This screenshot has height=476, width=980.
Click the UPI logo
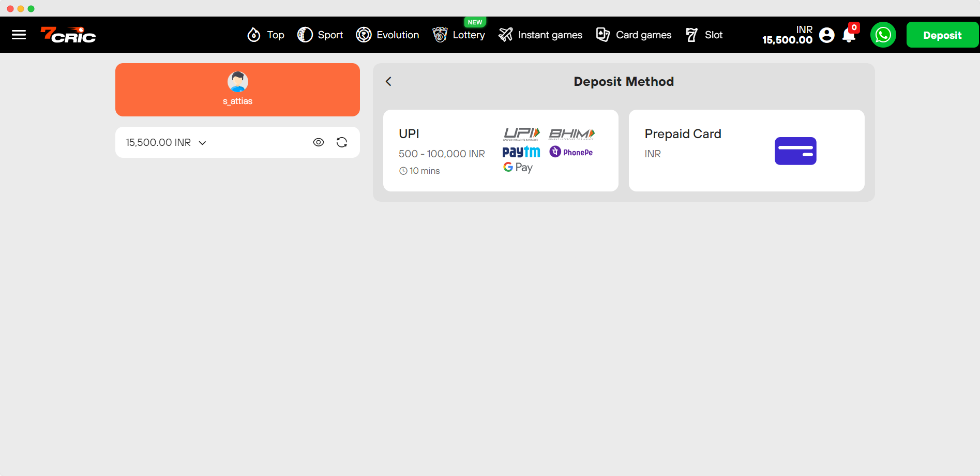click(x=522, y=133)
